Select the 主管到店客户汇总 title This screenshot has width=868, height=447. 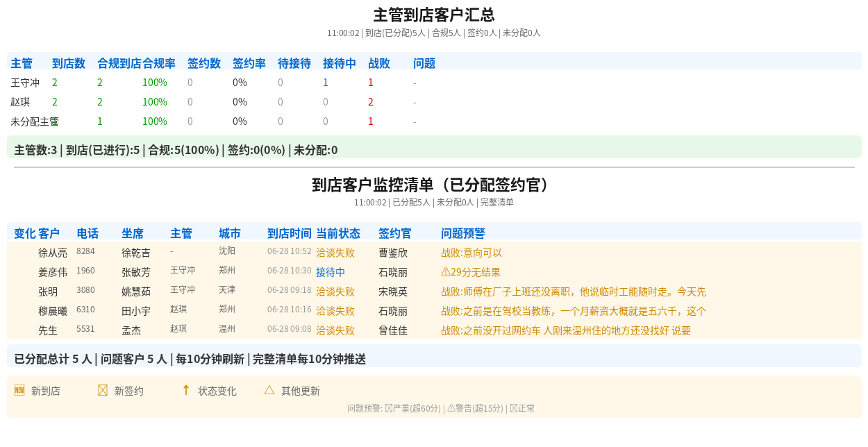tap(434, 15)
